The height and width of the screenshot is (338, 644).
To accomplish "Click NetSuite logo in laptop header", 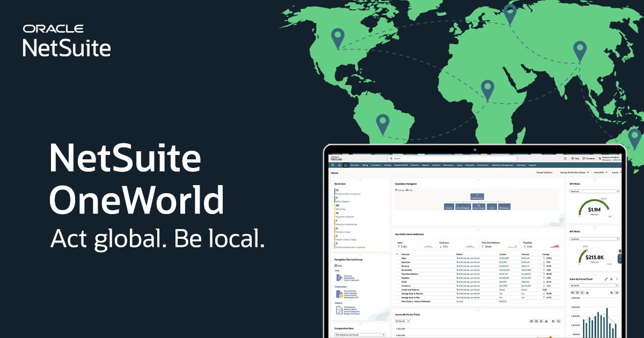I will 336,159.
